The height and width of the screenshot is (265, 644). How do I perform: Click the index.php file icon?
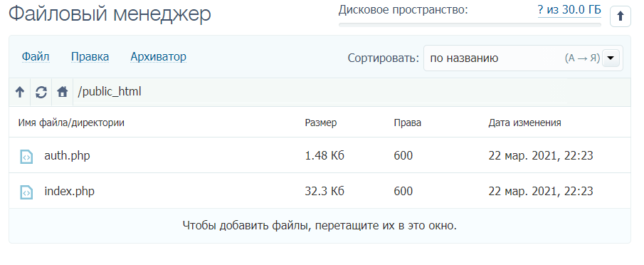26,192
